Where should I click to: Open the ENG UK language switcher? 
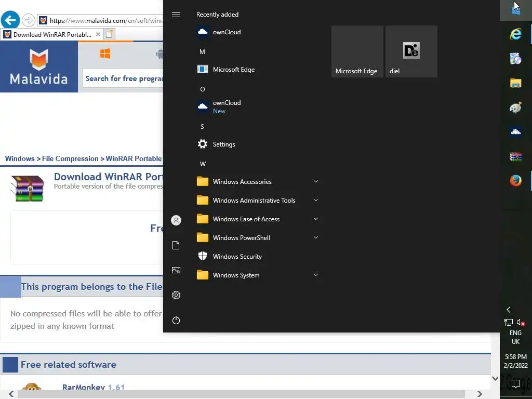click(516, 337)
